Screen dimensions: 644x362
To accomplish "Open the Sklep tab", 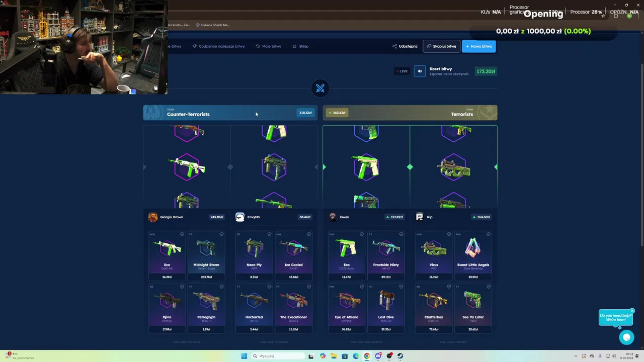I will 300,46.
